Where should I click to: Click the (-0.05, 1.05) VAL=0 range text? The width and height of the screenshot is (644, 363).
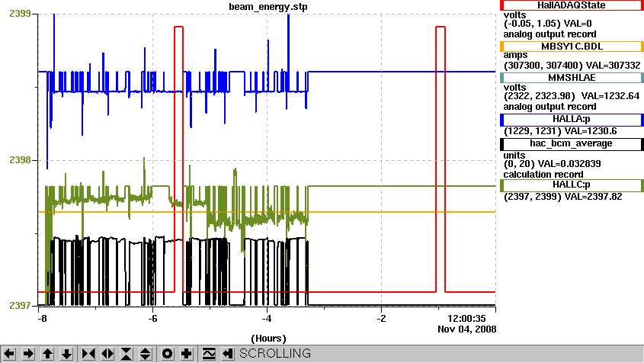(x=547, y=24)
